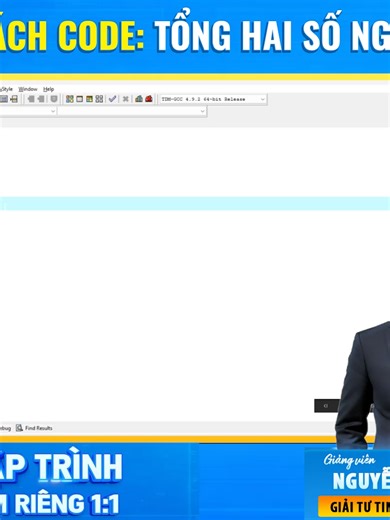Screen dimensions: 390x520
Task: Click the gray shield-shaped bookmark icon
Action: [x=54, y=99]
